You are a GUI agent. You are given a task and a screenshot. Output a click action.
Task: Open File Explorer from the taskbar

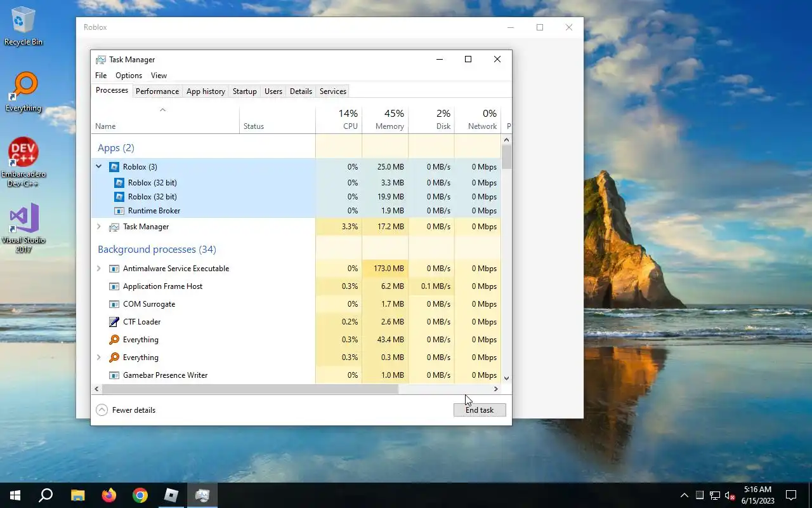point(77,495)
